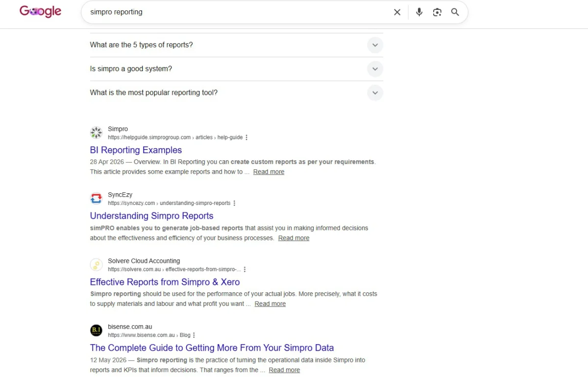Open more options menu for Solvere result
Image resolution: width=588 pixels, height=382 pixels.
(245, 269)
